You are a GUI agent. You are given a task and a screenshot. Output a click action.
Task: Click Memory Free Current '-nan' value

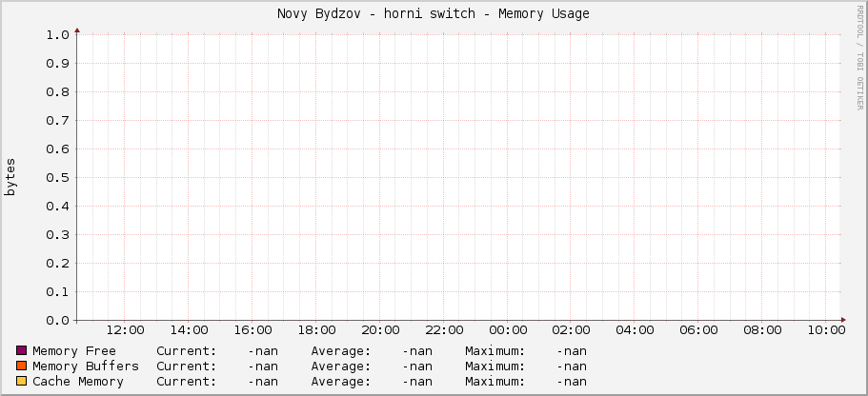(x=263, y=351)
